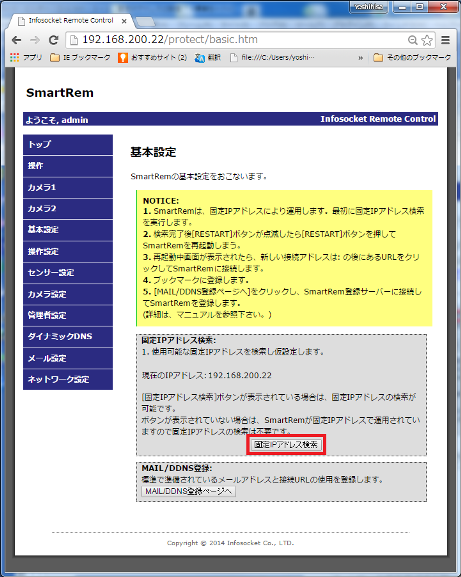Close the Infosocket Remote Control tab
This screenshot has width=461, height=577.
pos(124,21)
